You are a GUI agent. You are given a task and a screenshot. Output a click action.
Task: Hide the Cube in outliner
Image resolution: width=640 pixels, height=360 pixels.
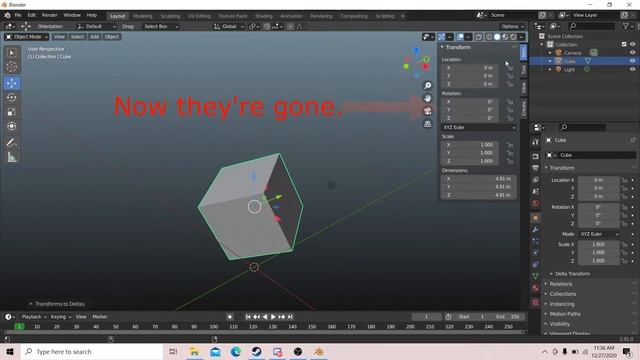632,61
